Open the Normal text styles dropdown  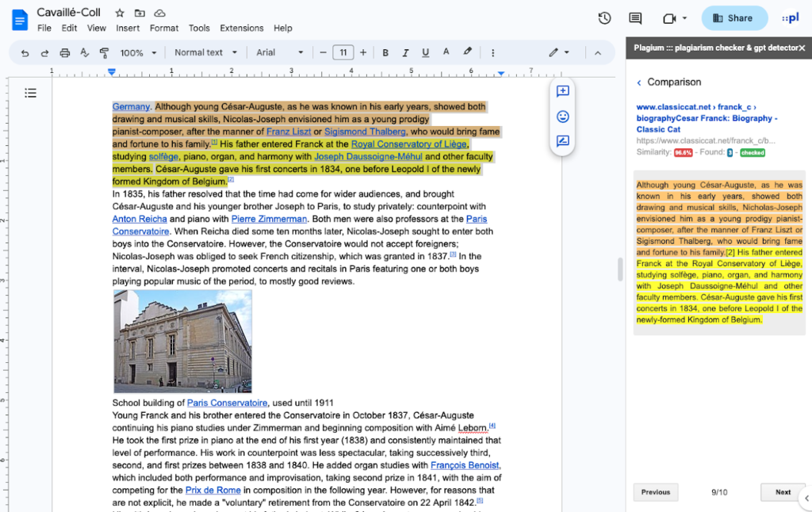coord(205,52)
